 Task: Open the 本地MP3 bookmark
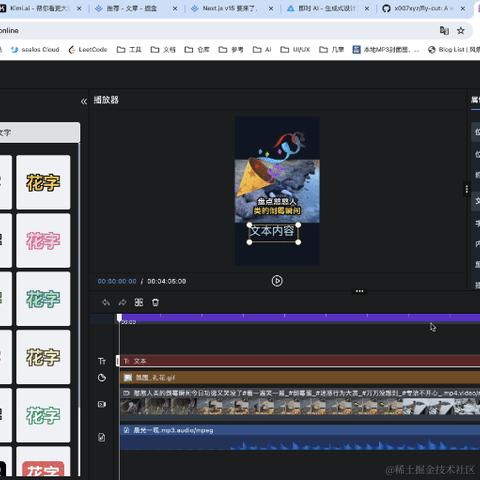[x=386, y=50]
